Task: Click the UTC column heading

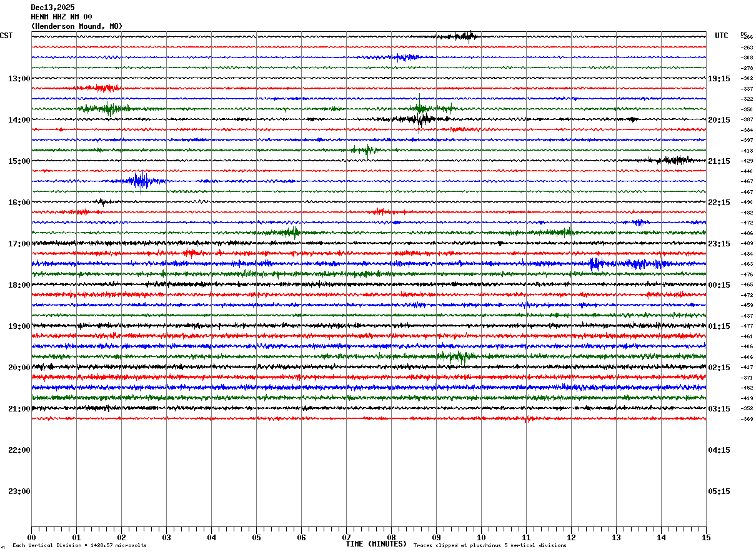Action: (x=722, y=36)
